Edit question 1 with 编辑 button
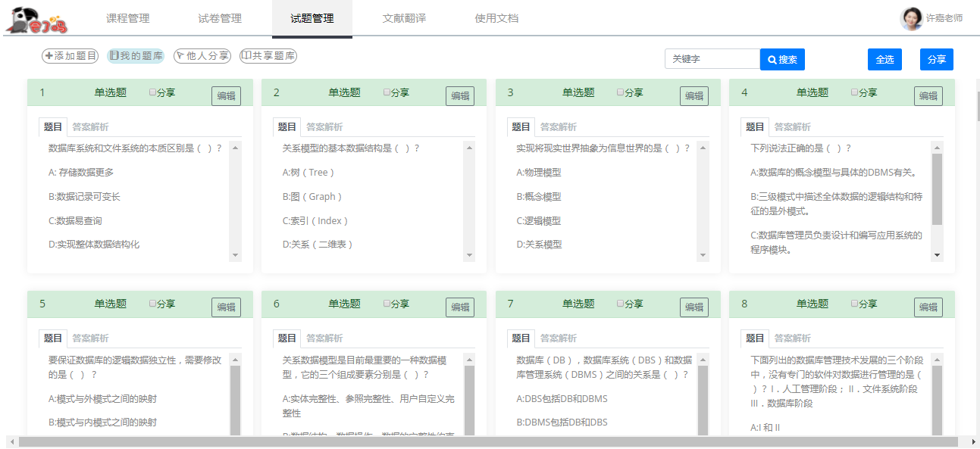This screenshot has height=449, width=980. pos(226,96)
